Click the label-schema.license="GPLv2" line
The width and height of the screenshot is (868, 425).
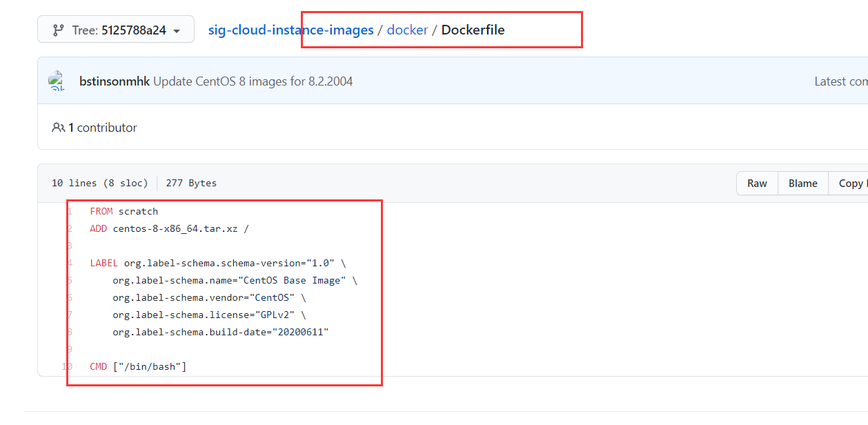point(209,315)
